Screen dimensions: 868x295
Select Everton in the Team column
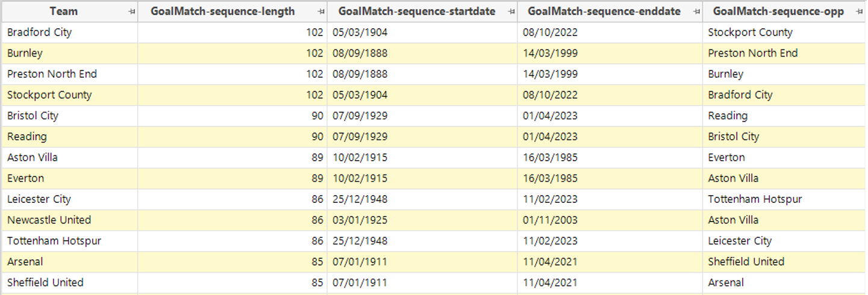(25, 178)
